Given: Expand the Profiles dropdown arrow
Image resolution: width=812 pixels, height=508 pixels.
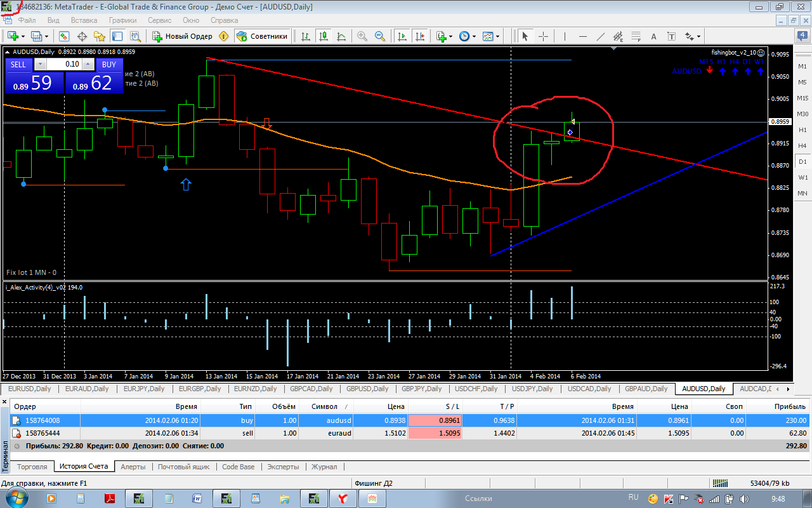Looking at the screenshot, I should pos(46,37).
